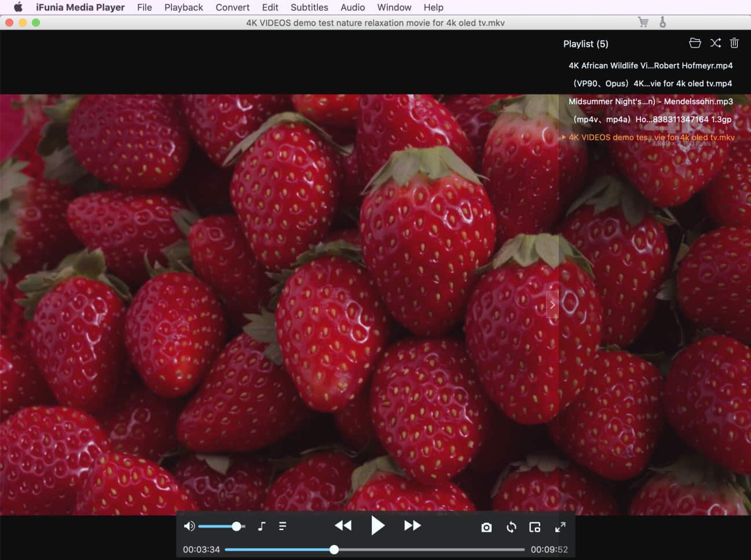Toggle the playlist list icon in controls
The image size is (751, 560).
283,526
